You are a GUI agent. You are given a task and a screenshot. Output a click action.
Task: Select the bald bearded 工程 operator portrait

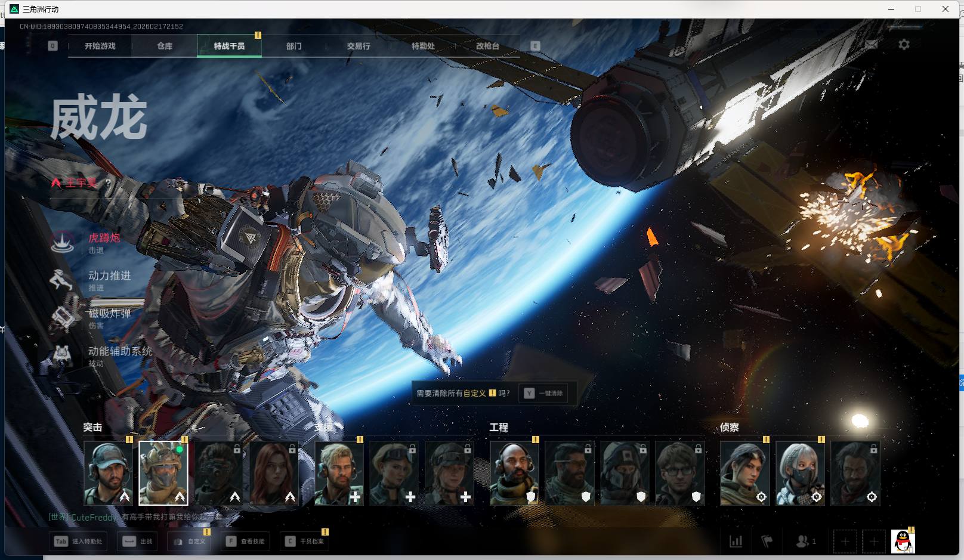(514, 474)
